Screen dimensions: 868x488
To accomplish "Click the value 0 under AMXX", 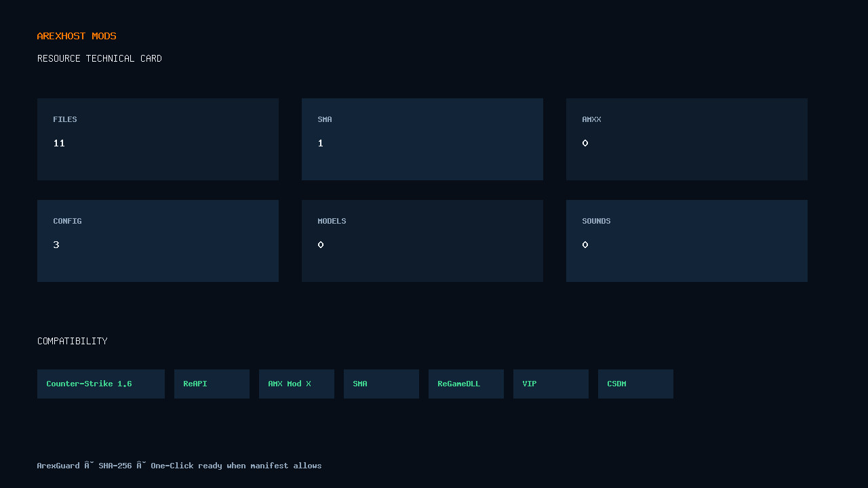I will pos(585,143).
